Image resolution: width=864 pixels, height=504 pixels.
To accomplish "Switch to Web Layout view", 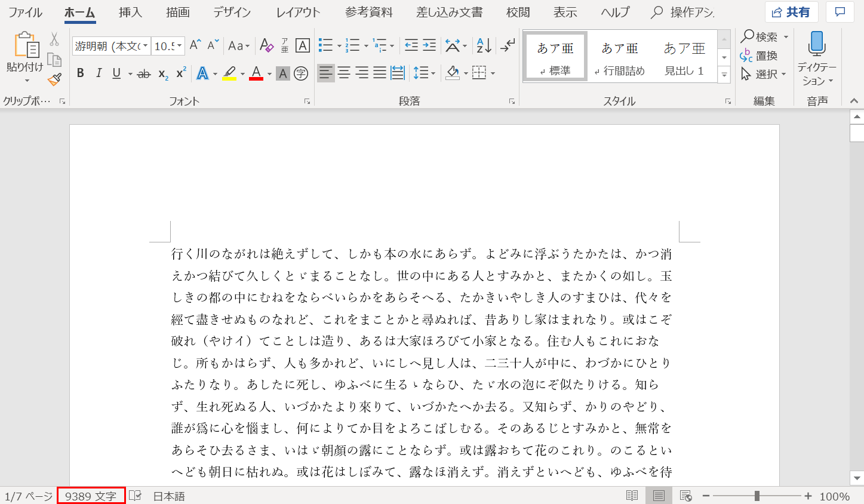I will (x=685, y=496).
